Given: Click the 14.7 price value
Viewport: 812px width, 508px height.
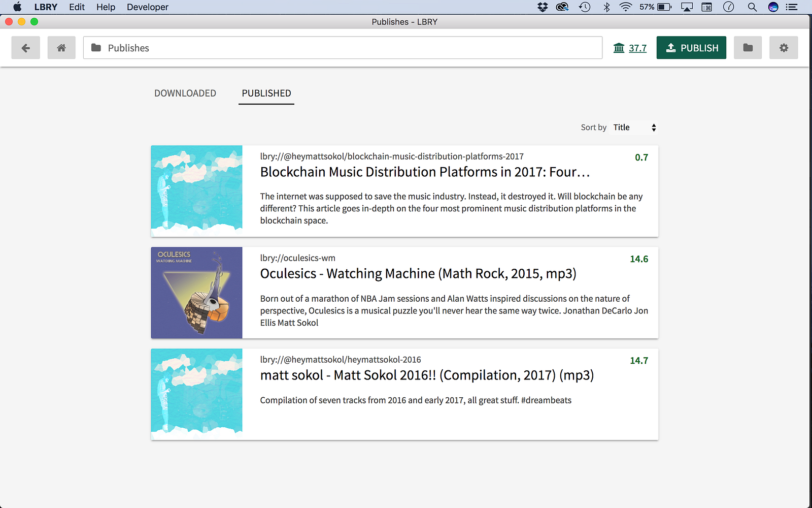Looking at the screenshot, I should click(x=639, y=361).
